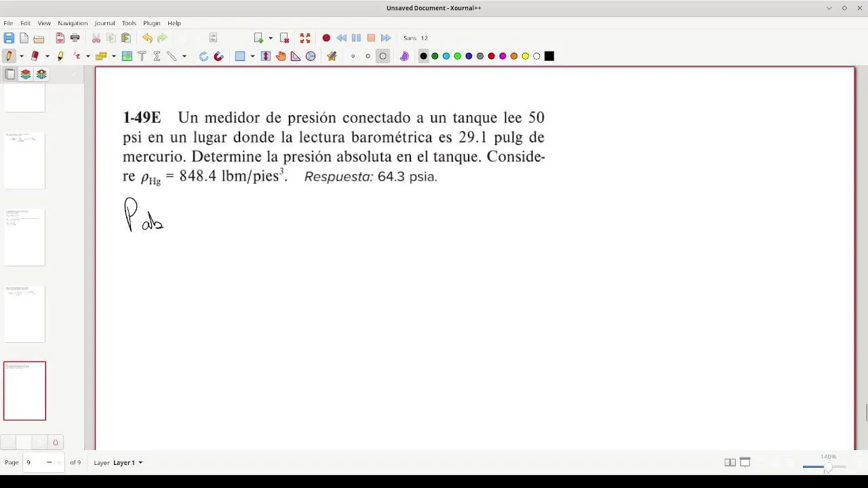Switch sidebar to layer view
Viewport: 868px width, 488px height.
(x=26, y=75)
